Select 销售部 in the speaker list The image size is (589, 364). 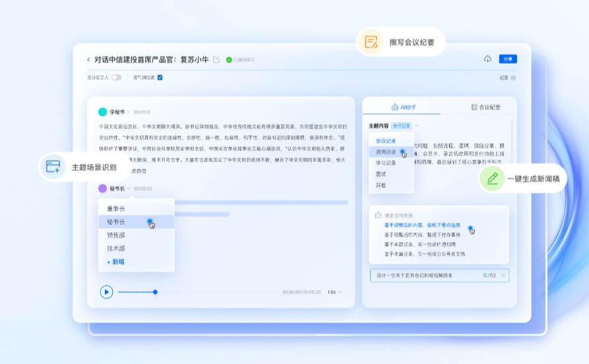click(x=137, y=235)
